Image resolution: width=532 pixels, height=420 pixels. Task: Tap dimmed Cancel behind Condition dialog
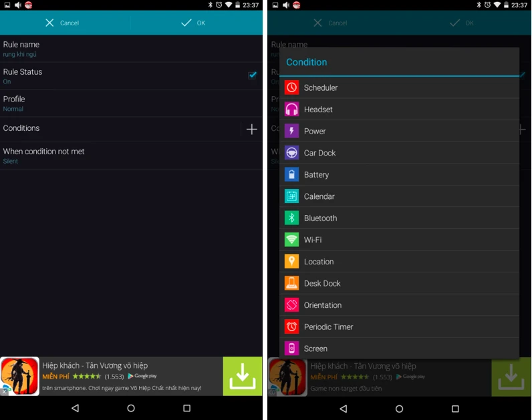pyautogui.click(x=330, y=23)
